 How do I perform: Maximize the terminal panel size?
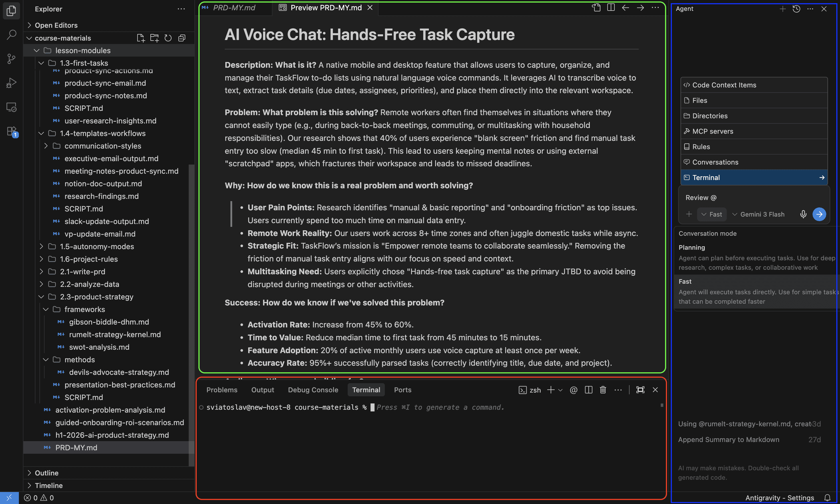(640, 390)
